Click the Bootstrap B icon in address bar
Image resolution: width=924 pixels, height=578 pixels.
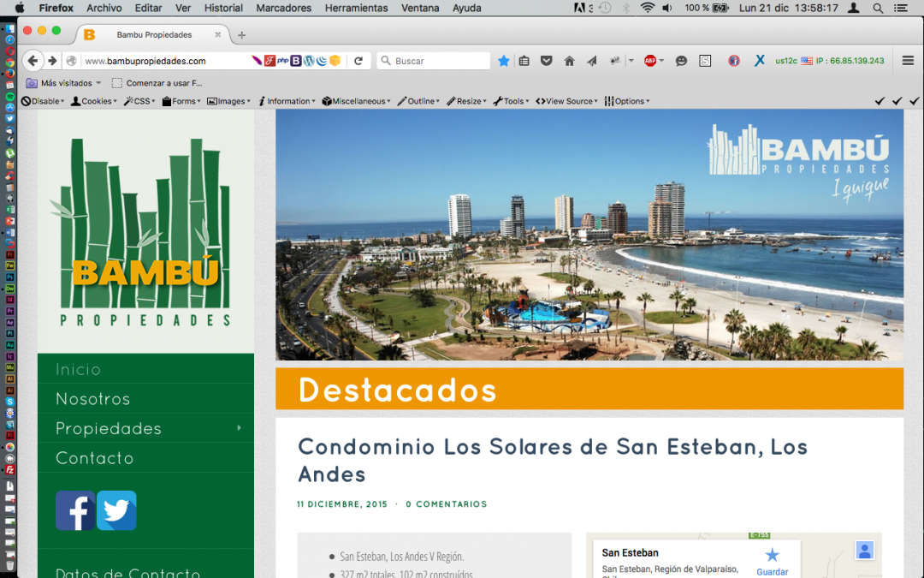tap(296, 61)
